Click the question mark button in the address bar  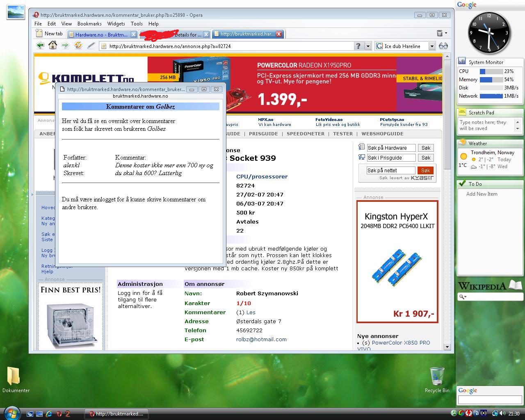(358, 46)
